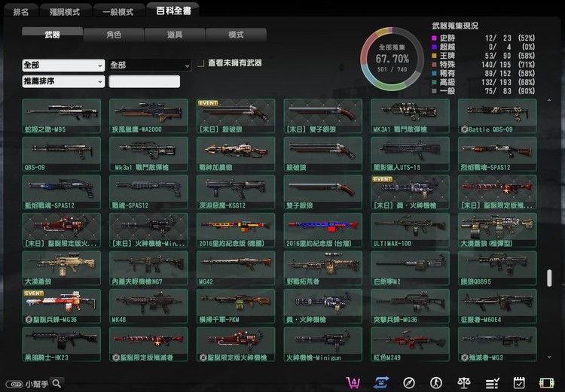Click the scroll-up arrow of the weapon list
Image resolution: width=565 pixels, height=392 pixels.
pos(549,100)
